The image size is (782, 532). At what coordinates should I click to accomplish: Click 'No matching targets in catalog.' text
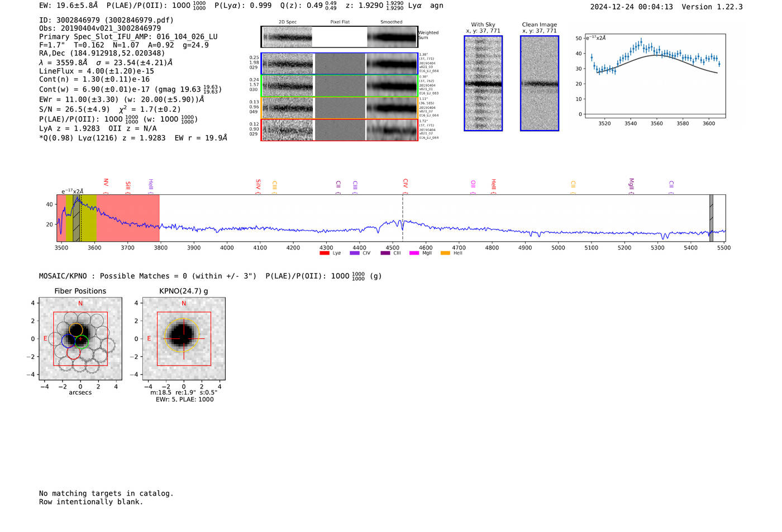pos(106,493)
